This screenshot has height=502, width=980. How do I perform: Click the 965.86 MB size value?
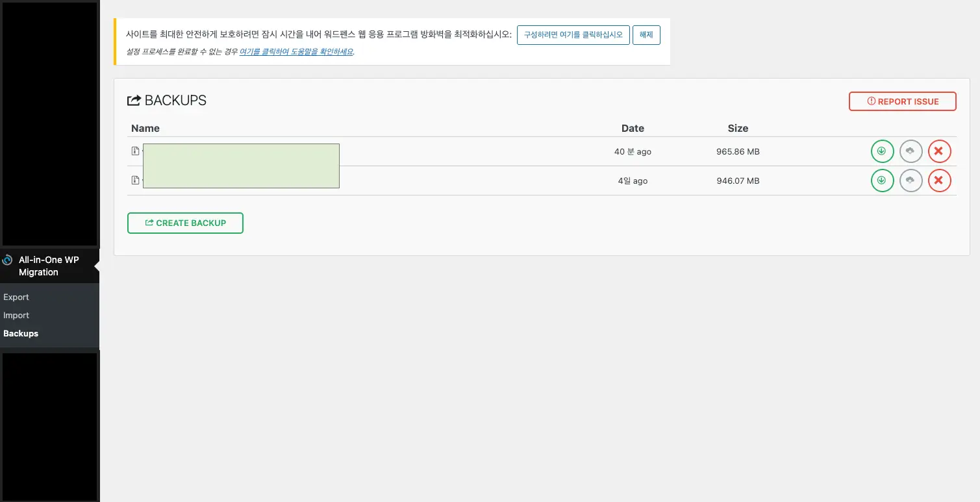738,151
